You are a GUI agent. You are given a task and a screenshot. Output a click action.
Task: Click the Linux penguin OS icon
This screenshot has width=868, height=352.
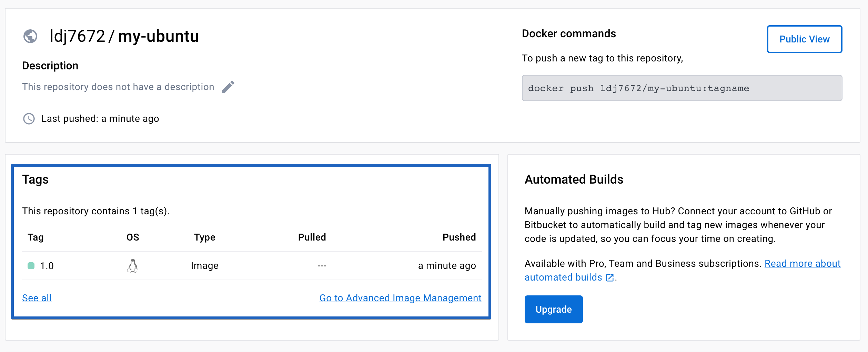[x=133, y=266]
